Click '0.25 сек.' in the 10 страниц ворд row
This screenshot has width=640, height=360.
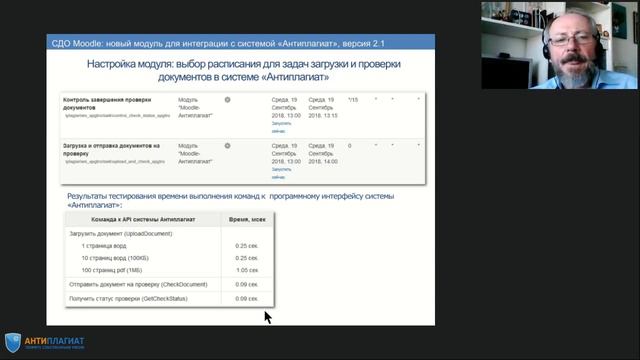click(247, 258)
